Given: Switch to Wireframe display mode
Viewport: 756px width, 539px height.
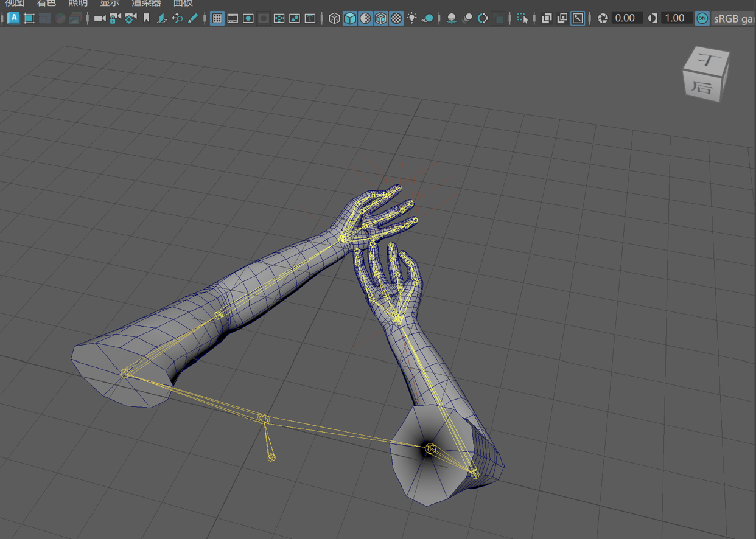Looking at the screenshot, I should (334, 18).
